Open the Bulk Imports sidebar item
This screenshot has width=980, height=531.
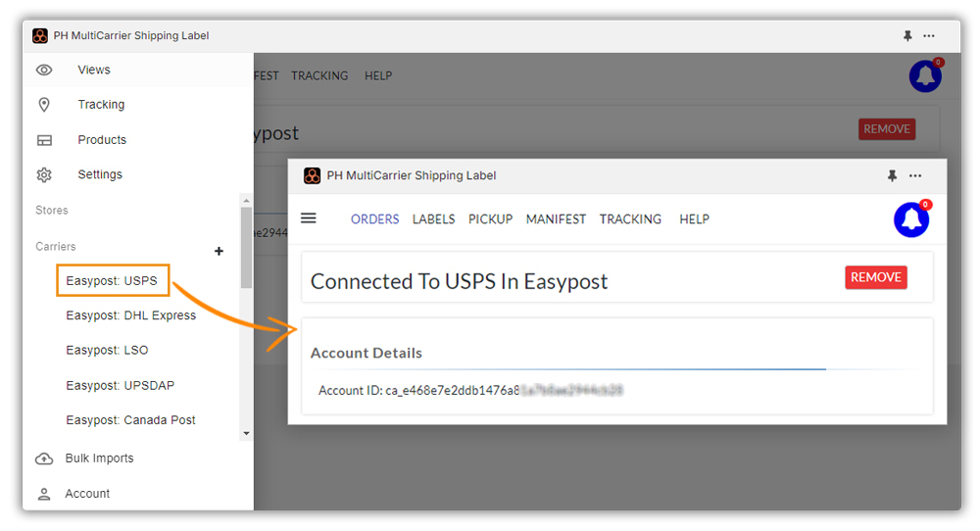tap(99, 459)
